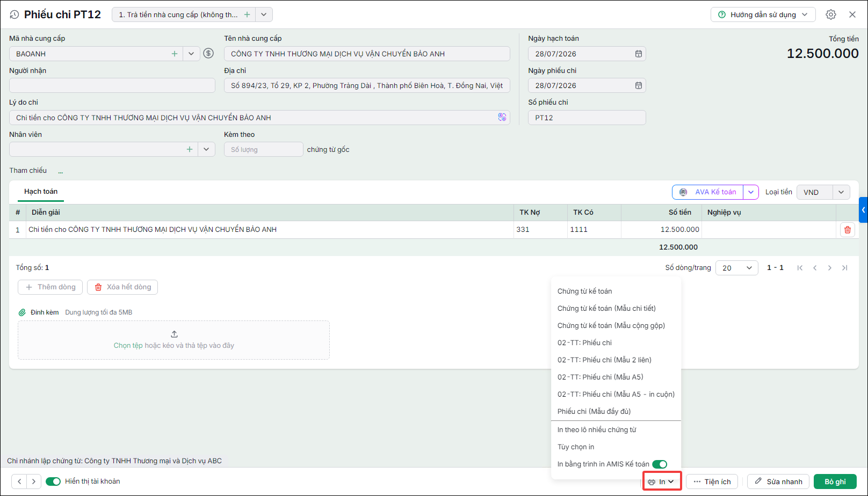This screenshot has width=868, height=496.
Task: Open calendar for Ngày hạch toán
Action: pos(639,54)
